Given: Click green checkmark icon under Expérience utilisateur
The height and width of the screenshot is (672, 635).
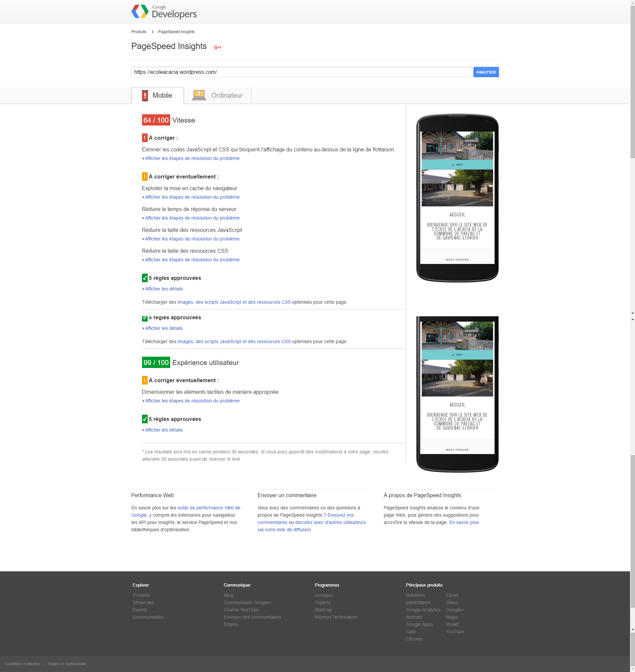Looking at the screenshot, I should 145,419.
